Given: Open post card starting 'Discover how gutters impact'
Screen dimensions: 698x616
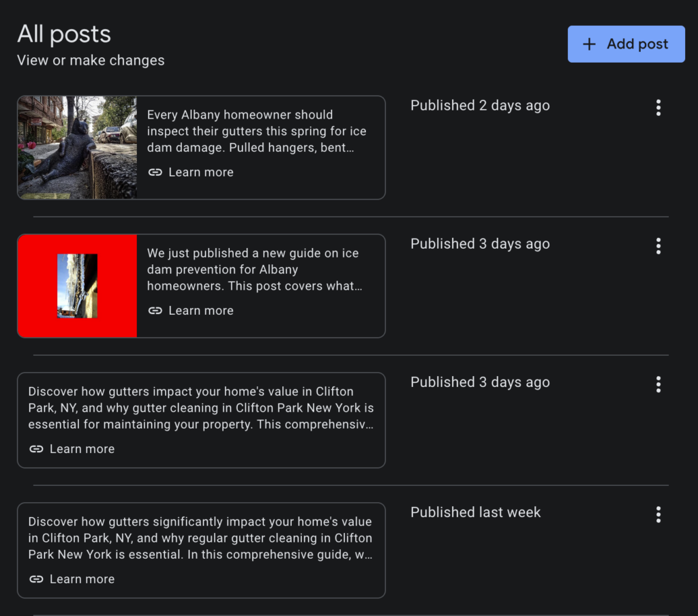Looking at the screenshot, I should (x=200, y=408).
